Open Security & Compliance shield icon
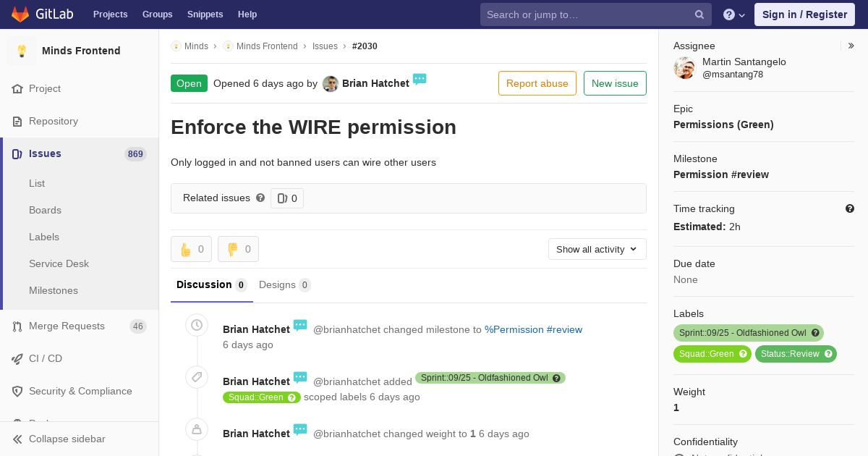This screenshot has width=868, height=456. click(17, 392)
